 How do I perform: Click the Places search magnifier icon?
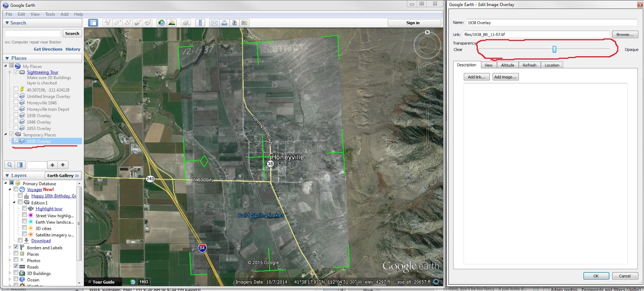[10, 165]
